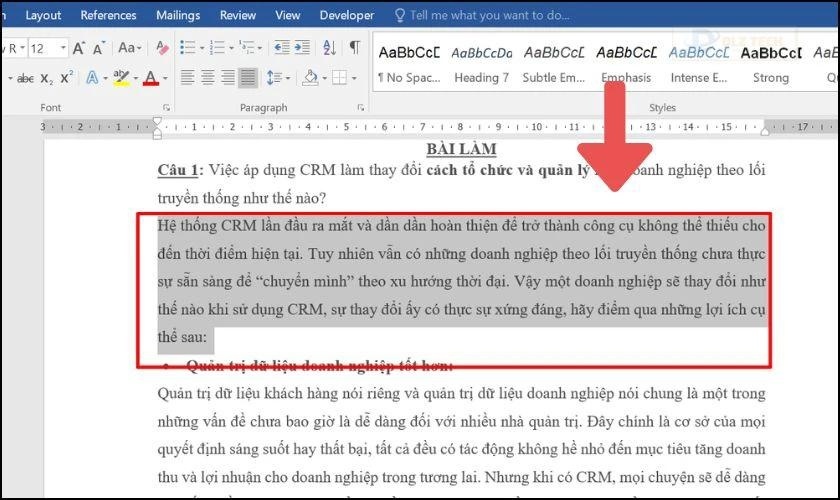Open the Change Case Aa dropdown
840x500 pixels.
[130, 48]
